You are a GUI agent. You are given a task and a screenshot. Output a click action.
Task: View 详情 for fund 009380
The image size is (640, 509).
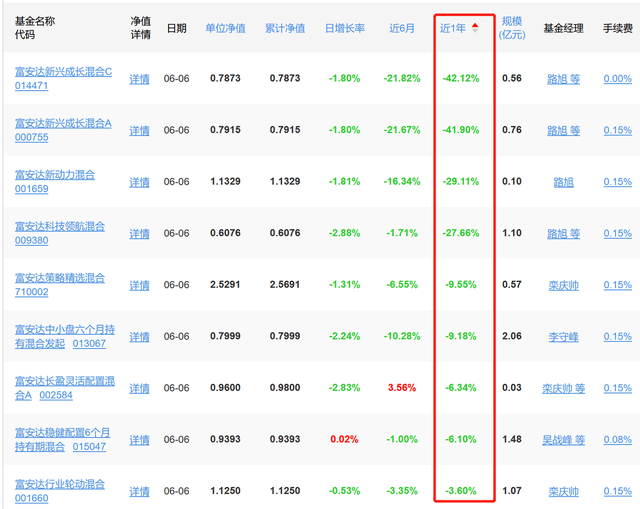pos(139,233)
